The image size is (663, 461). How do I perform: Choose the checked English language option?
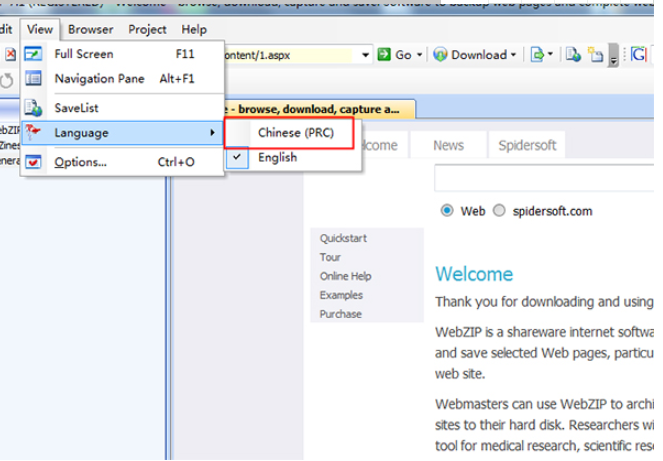tap(277, 158)
